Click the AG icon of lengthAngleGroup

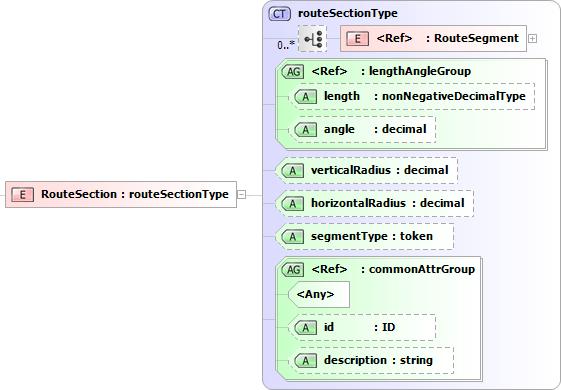pyautogui.click(x=293, y=72)
